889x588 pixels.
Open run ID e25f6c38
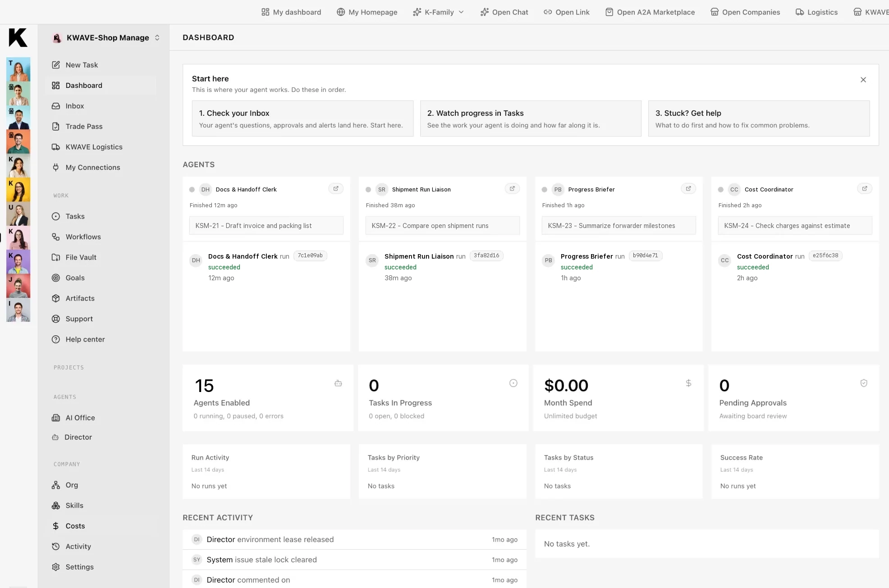[825, 256]
